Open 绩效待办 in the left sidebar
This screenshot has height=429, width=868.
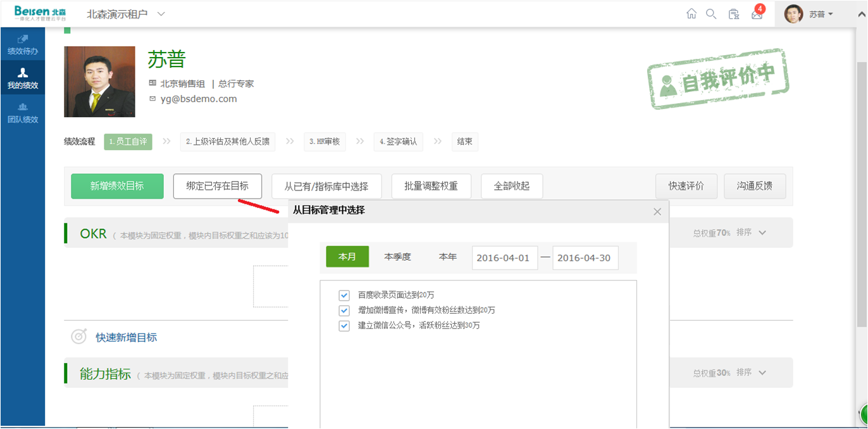point(23,44)
